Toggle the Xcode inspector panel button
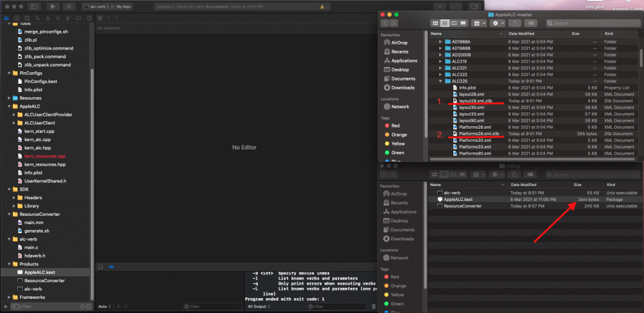Image resolution: width=644 pixels, height=313 pixels. point(475,6)
